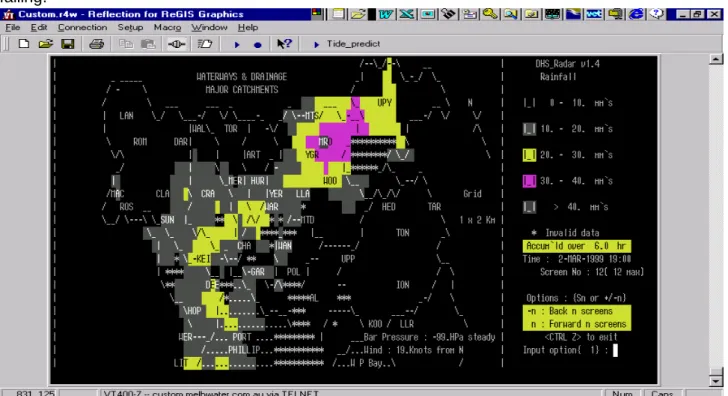Click the magnifier search icon in title bar
The image size is (728, 396).
point(511,14)
